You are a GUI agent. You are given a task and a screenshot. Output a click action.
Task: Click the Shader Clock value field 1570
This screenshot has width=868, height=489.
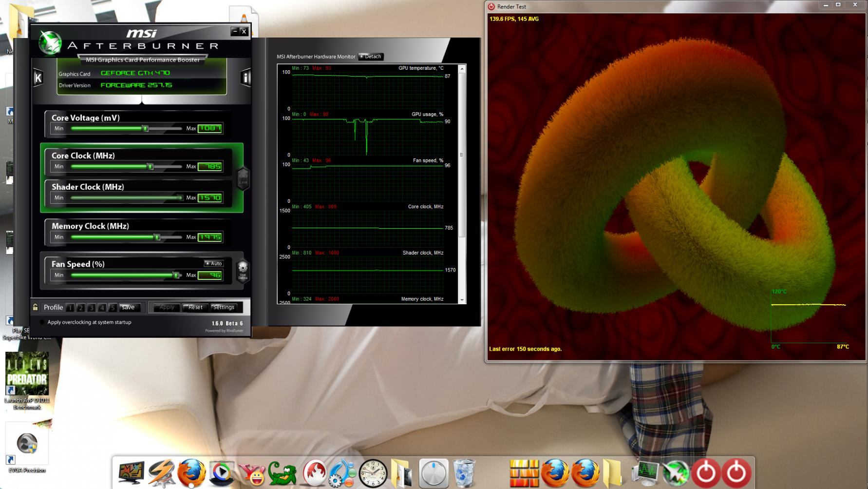click(210, 197)
